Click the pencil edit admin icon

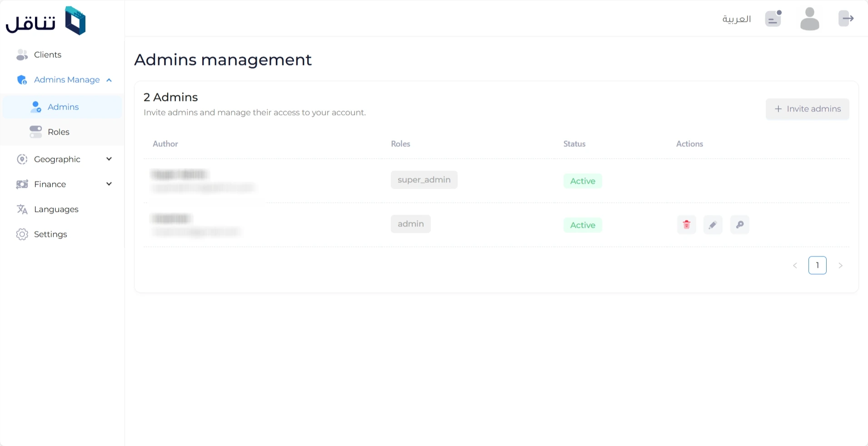point(713,225)
